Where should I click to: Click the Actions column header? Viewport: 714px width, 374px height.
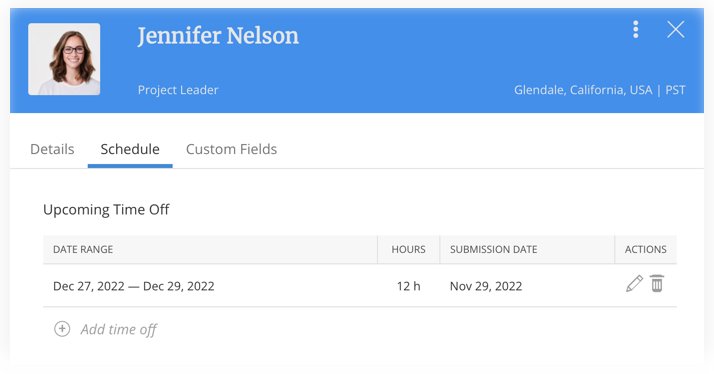click(x=645, y=250)
